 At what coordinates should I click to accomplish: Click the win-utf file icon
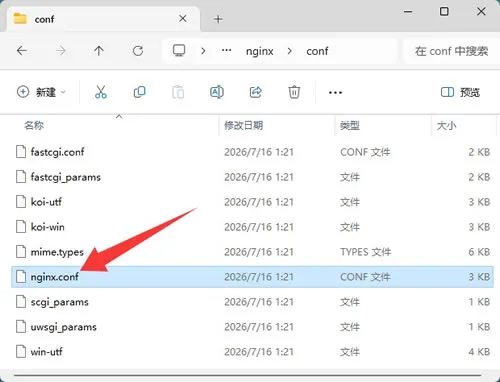21,351
